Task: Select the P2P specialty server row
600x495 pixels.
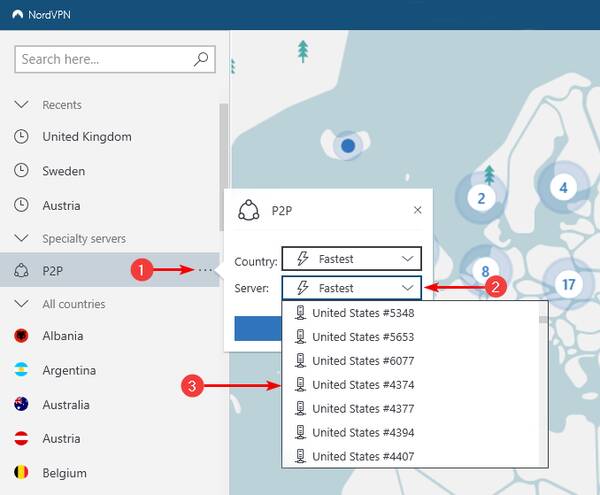Action: (109, 270)
